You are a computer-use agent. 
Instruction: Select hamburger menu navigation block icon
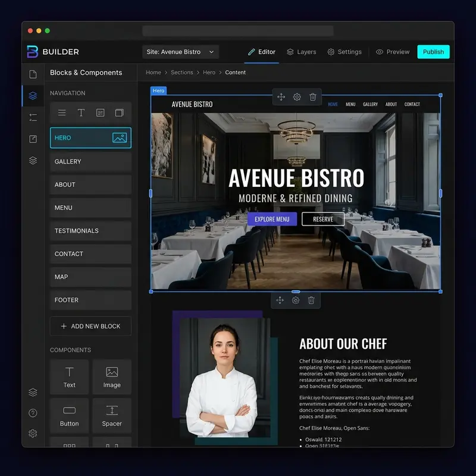click(x=62, y=113)
